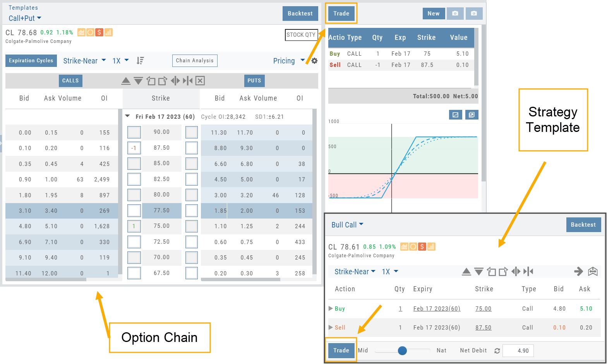
Task: Click the narrow-strikes icon in strategy template toolbar
Action: point(528,272)
